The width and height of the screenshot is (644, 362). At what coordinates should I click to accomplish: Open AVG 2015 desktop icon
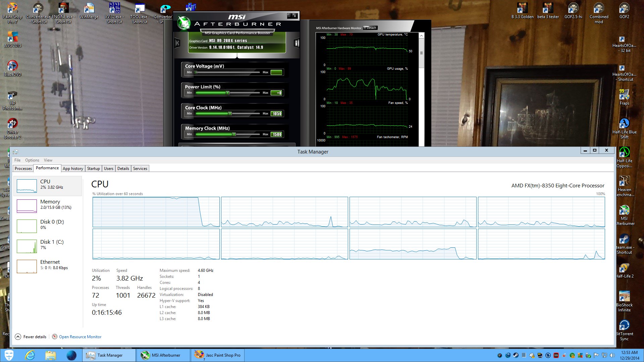[12, 40]
